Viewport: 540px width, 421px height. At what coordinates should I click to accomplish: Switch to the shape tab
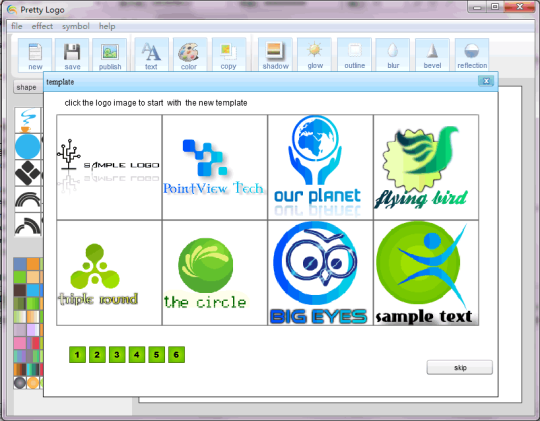27,88
